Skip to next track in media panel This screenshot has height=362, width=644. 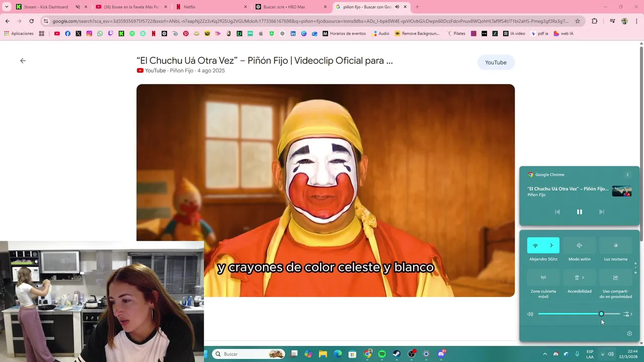(601, 212)
